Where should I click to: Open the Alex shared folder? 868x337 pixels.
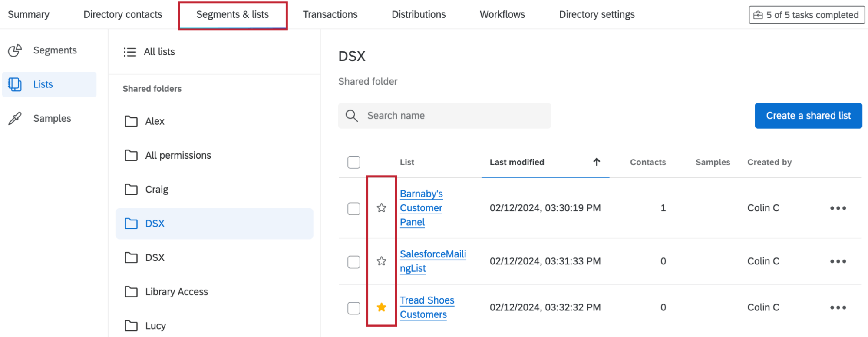click(155, 121)
